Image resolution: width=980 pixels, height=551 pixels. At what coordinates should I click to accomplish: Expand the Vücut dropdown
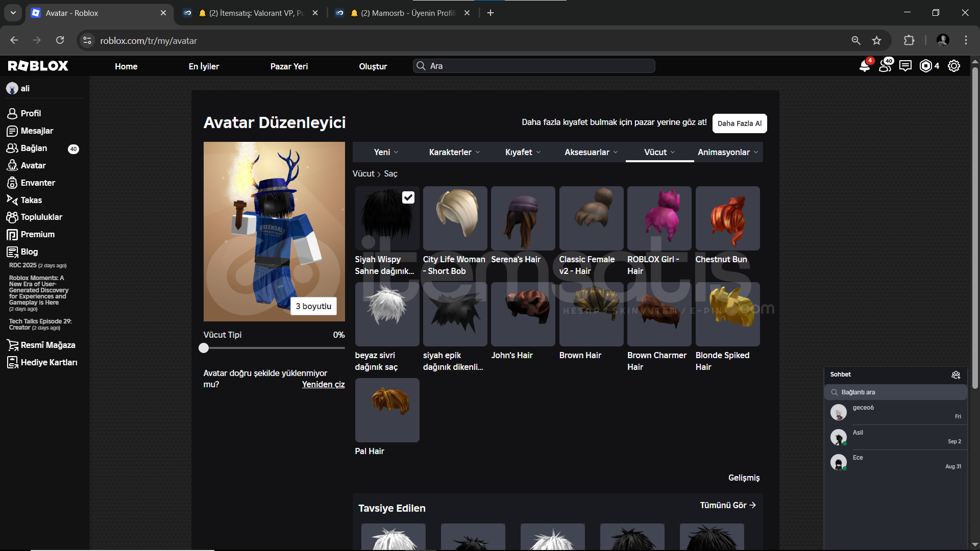coord(659,152)
